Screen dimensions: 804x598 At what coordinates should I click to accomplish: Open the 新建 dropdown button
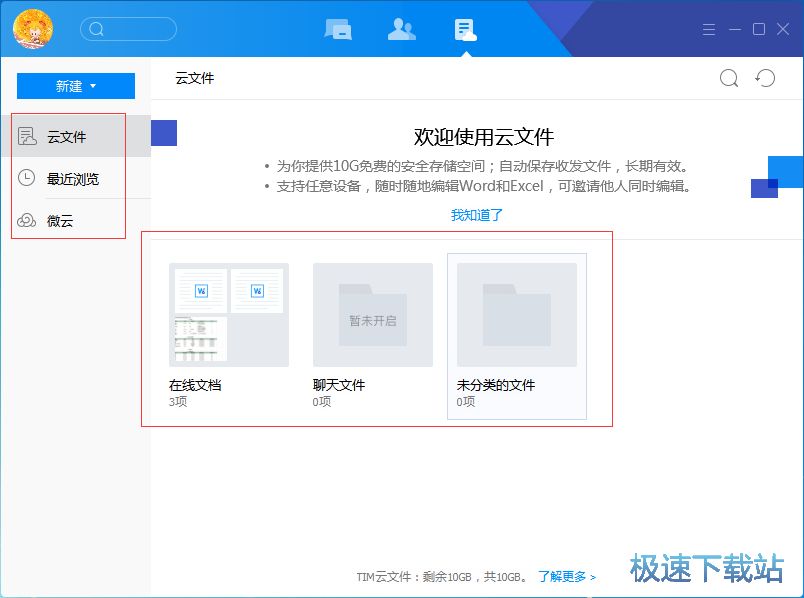click(76, 86)
